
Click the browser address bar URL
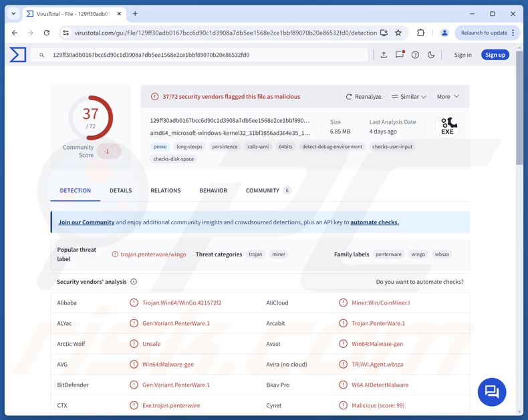[226, 33]
